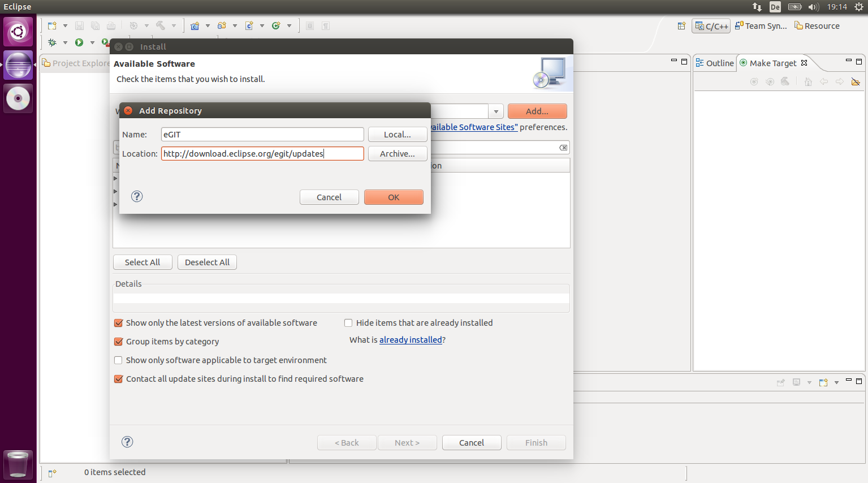868x483 pixels.
Task: Click the Show Whitespace Characters pilcrow icon
Action: point(326,25)
